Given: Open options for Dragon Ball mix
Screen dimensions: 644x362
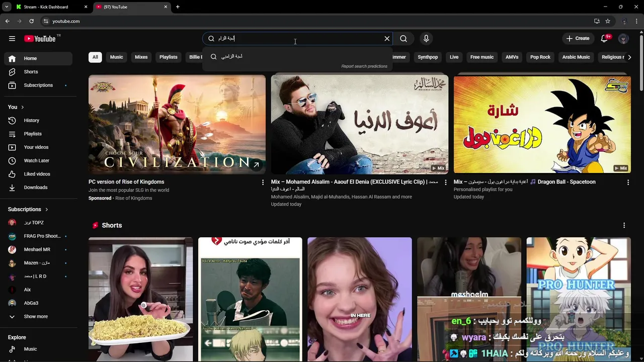Looking at the screenshot, I should click(x=628, y=183).
